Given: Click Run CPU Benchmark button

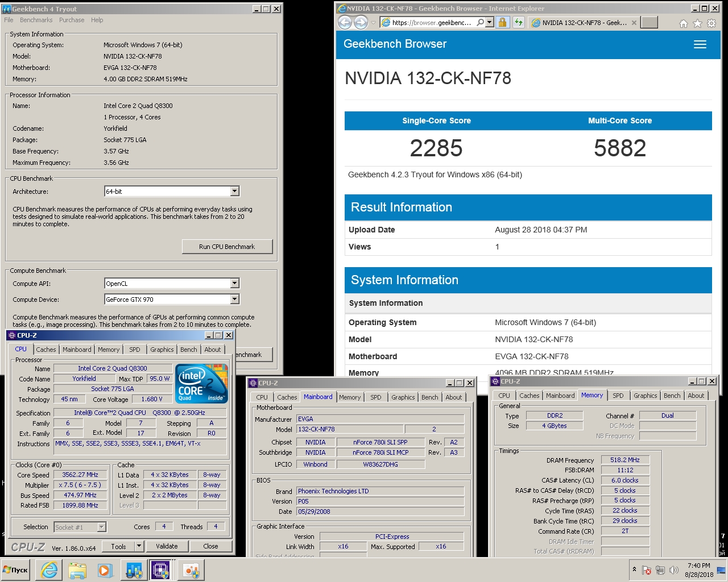Looking at the screenshot, I should coord(227,247).
